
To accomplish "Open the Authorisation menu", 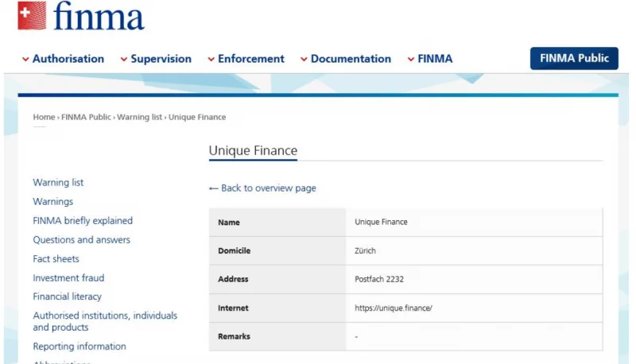I will pyautogui.click(x=68, y=59).
